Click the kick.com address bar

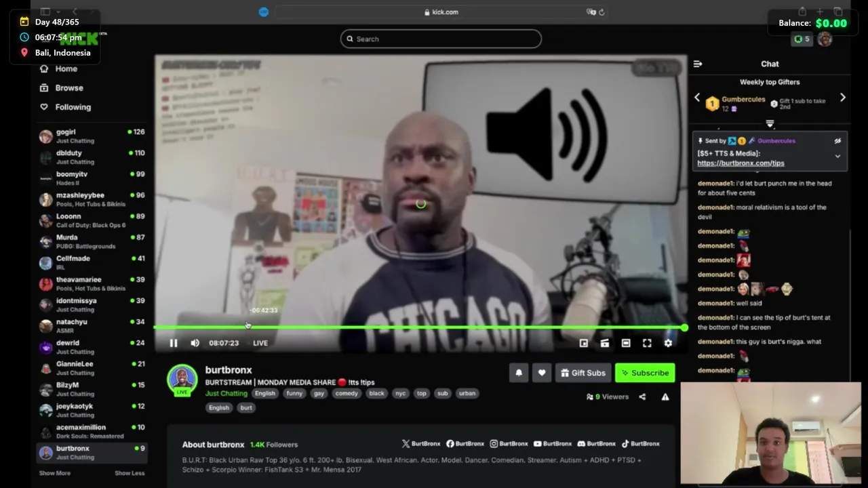pyautogui.click(x=441, y=12)
